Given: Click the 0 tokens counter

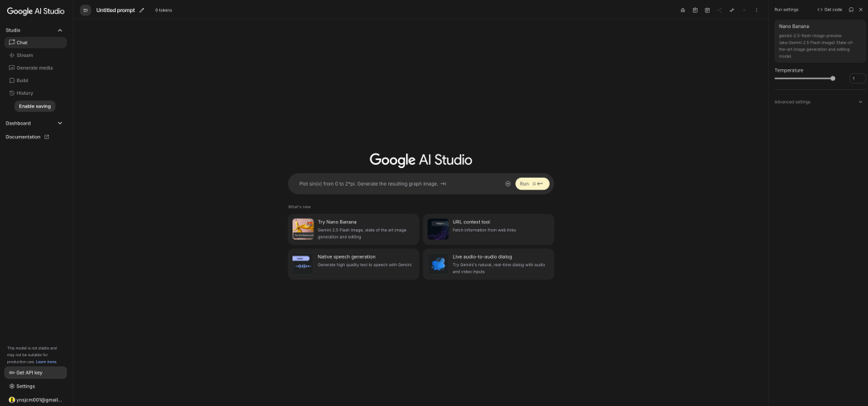Looking at the screenshot, I should pos(163,10).
